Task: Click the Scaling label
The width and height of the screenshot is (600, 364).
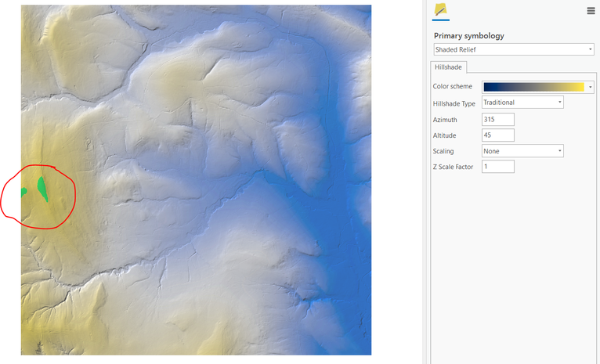Action: tap(443, 151)
